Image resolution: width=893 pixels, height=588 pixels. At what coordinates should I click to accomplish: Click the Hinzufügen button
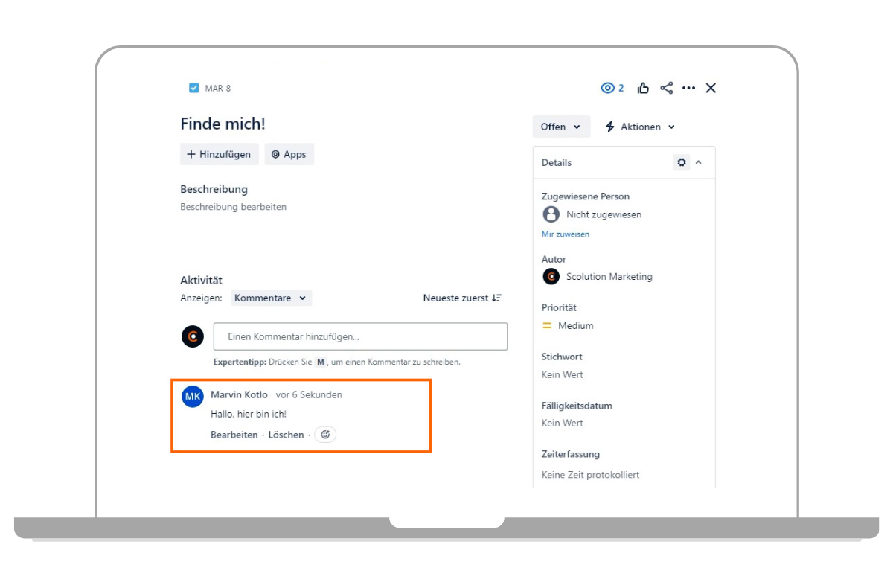pos(220,154)
